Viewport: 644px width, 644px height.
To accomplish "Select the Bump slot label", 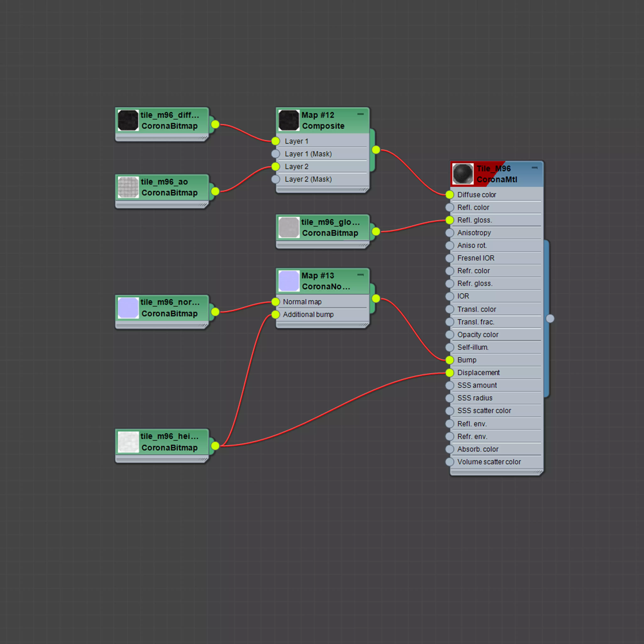I will coord(467,360).
